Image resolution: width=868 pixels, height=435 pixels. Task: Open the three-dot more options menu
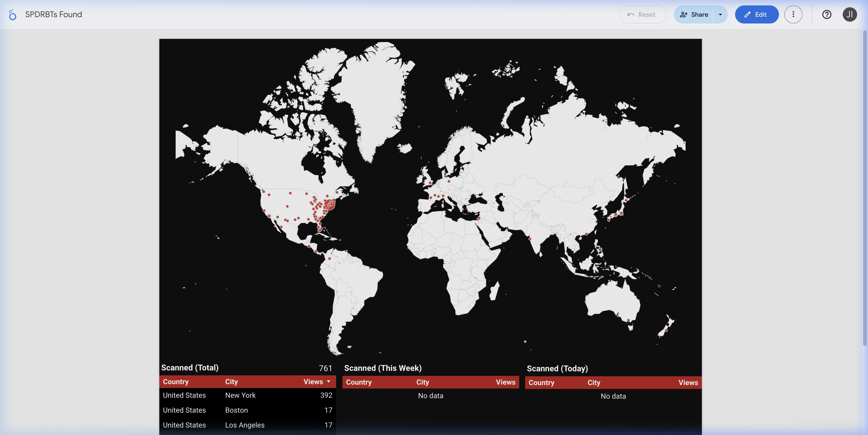(x=793, y=14)
